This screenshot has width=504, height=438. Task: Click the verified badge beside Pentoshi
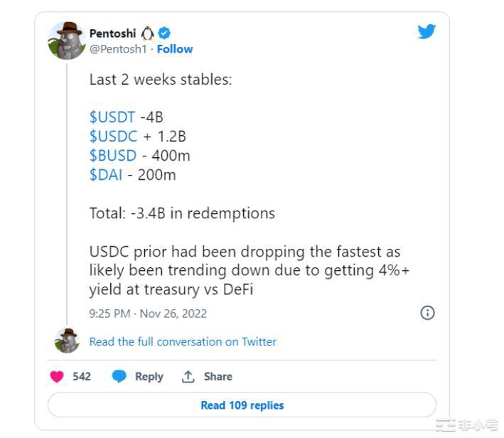pyautogui.click(x=165, y=33)
